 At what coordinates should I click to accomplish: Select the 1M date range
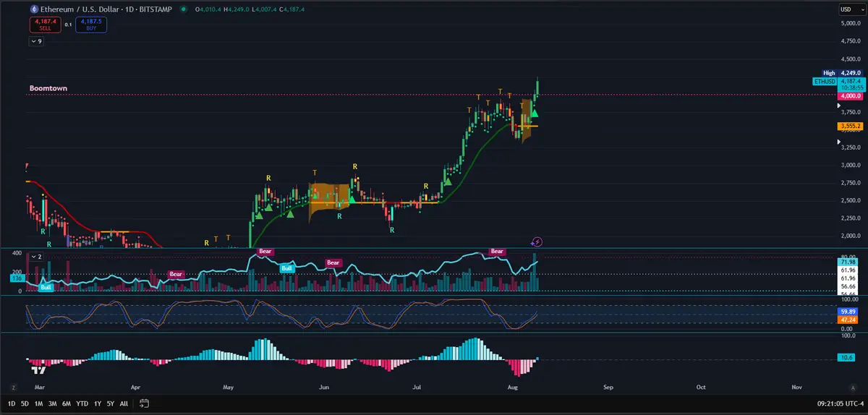tap(38, 403)
